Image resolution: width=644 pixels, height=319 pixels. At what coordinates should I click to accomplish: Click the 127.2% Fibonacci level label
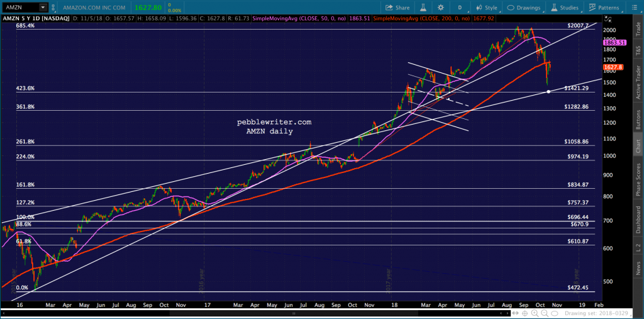tap(25, 203)
